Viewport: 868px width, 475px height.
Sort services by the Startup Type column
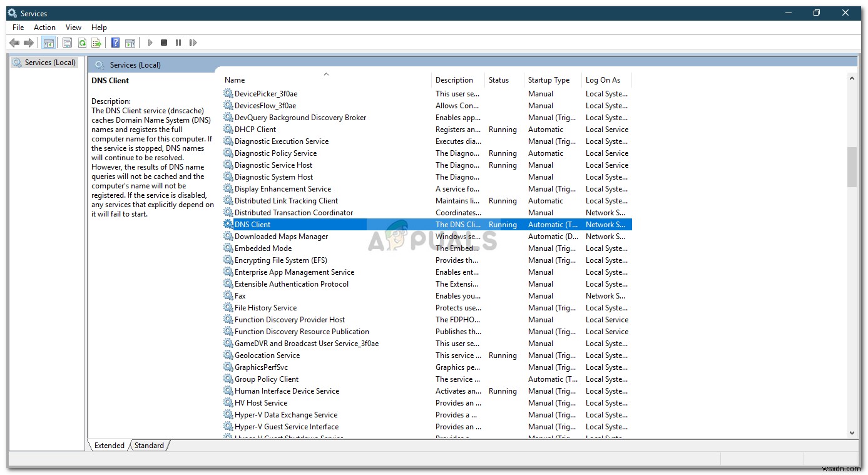[549, 79]
